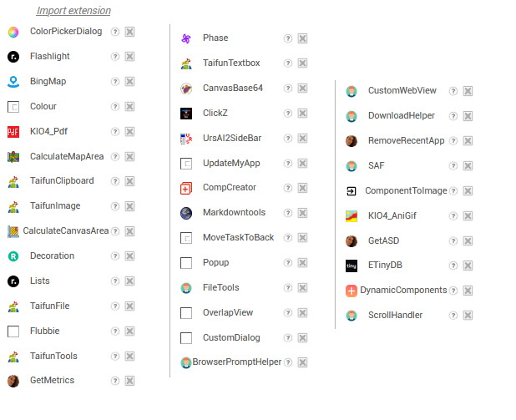Image resolution: width=516 pixels, height=420 pixels.
Task: Open the Import extension link
Action: pyautogui.click(x=73, y=11)
